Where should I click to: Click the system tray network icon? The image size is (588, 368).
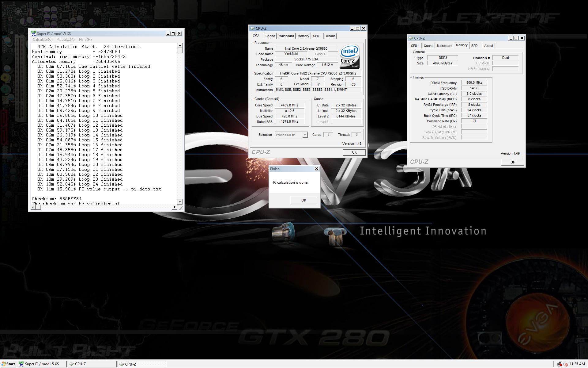[x=560, y=364]
